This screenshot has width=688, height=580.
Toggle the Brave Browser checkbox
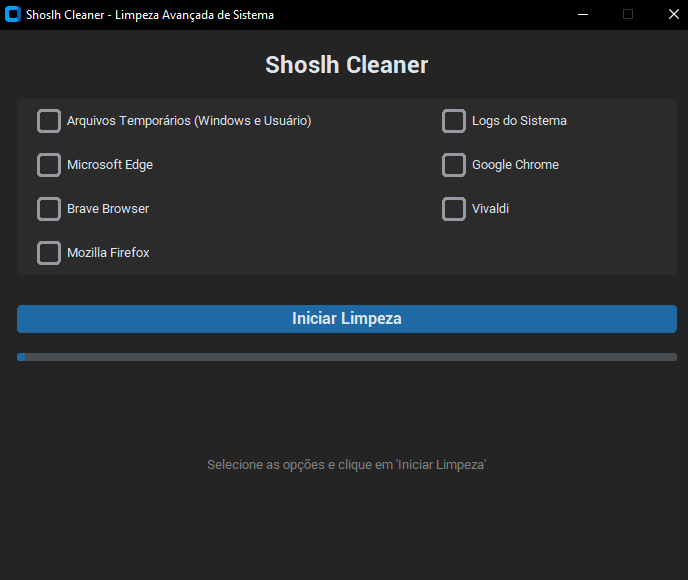[x=49, y=209]
